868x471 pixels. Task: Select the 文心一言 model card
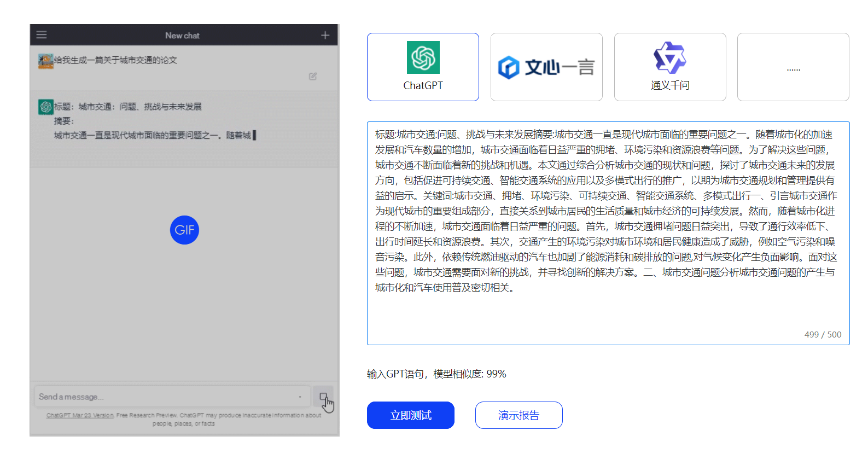click(x=546, y=67)
